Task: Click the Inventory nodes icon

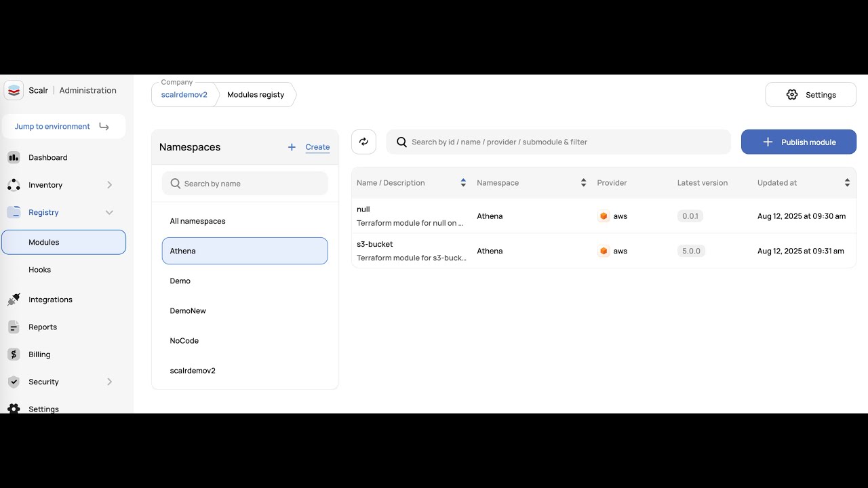Action: (x=14, y=185)
